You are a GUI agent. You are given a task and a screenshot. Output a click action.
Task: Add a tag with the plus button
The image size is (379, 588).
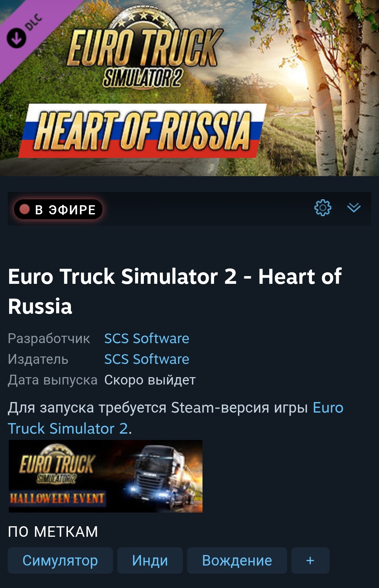310,561
